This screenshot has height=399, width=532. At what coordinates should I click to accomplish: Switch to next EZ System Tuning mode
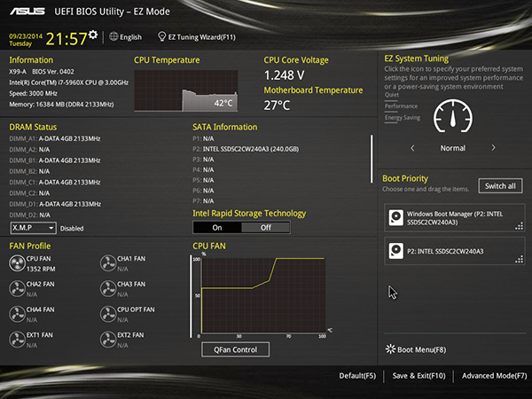point(493,148)
